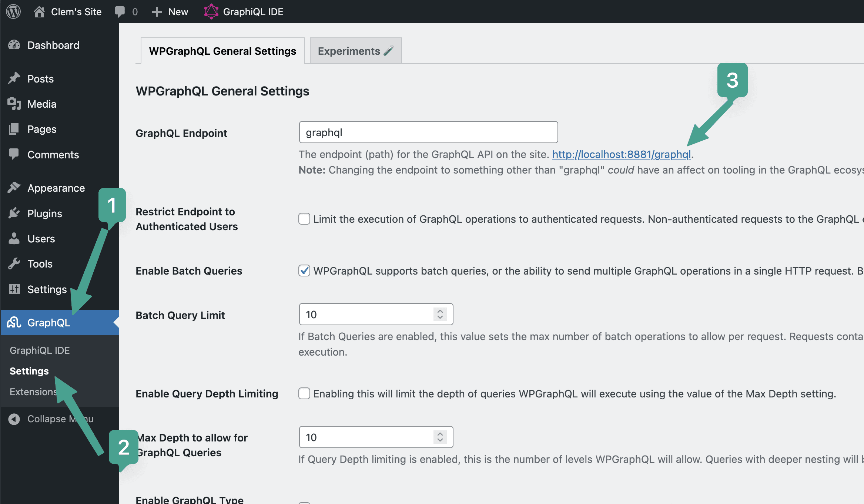The image size is (864, 504).
Task: Click the Tools wrench icon
Action: (14, 264)
